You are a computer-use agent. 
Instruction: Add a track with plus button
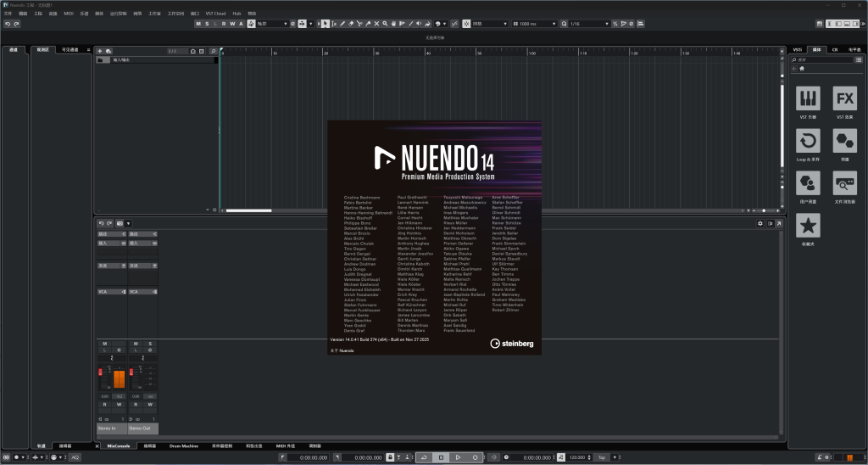[x=100, y=51]
